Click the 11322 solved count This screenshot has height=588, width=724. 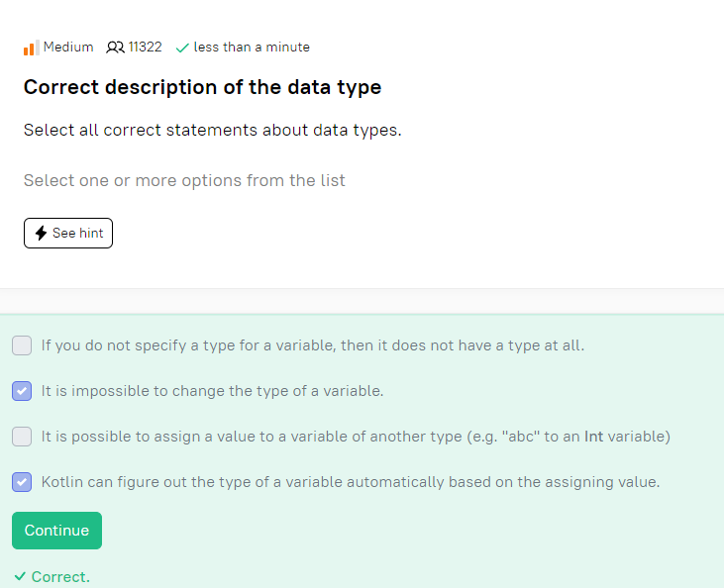[x=145, y=48]
